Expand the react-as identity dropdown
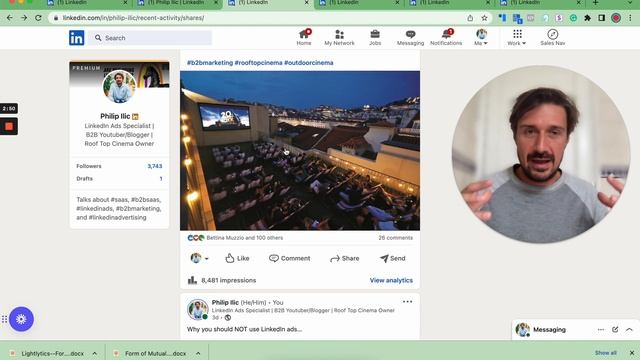640x360 pixels. click(x=199, y=258)
